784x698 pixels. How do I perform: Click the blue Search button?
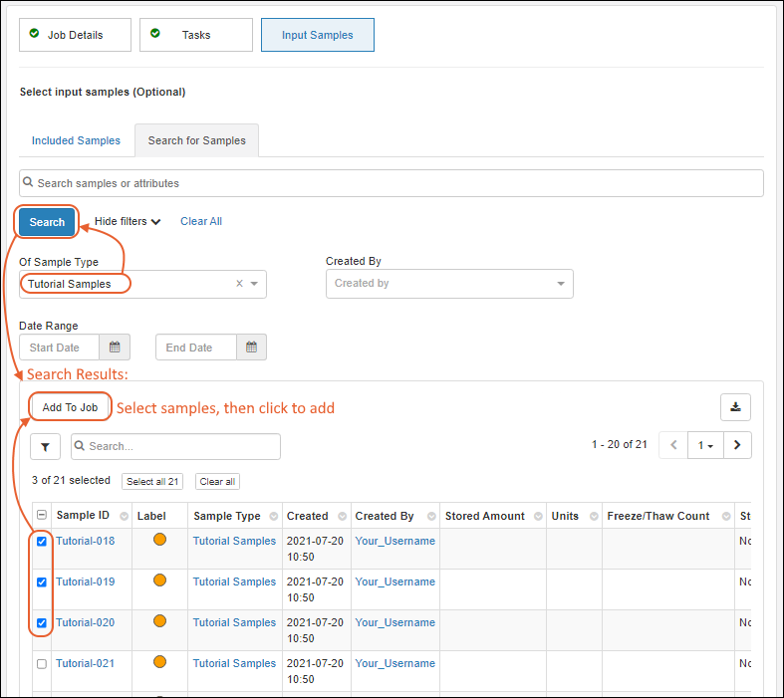pyautogui.click(x=47, y=222)
